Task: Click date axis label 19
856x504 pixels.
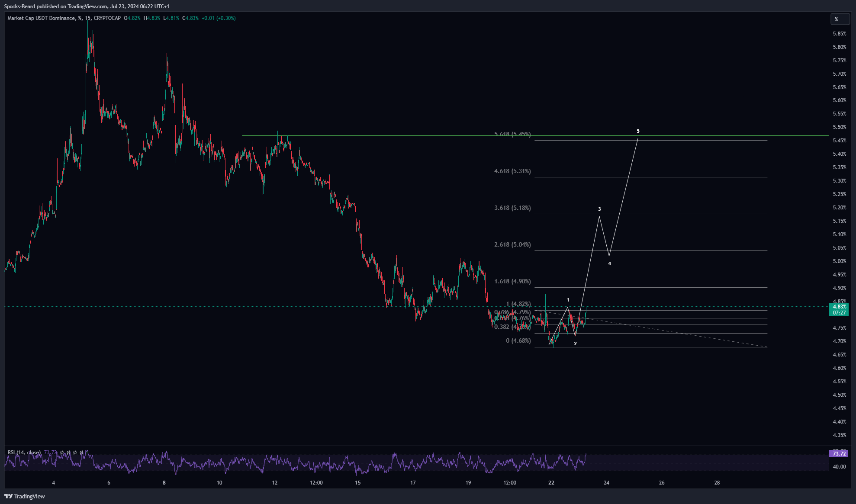Action: tap(468, 483)
